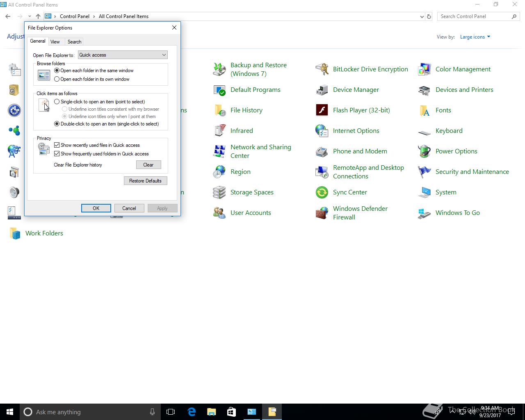
Task: Open File Explorer from the taskbar
Action: tap(212, 412)
